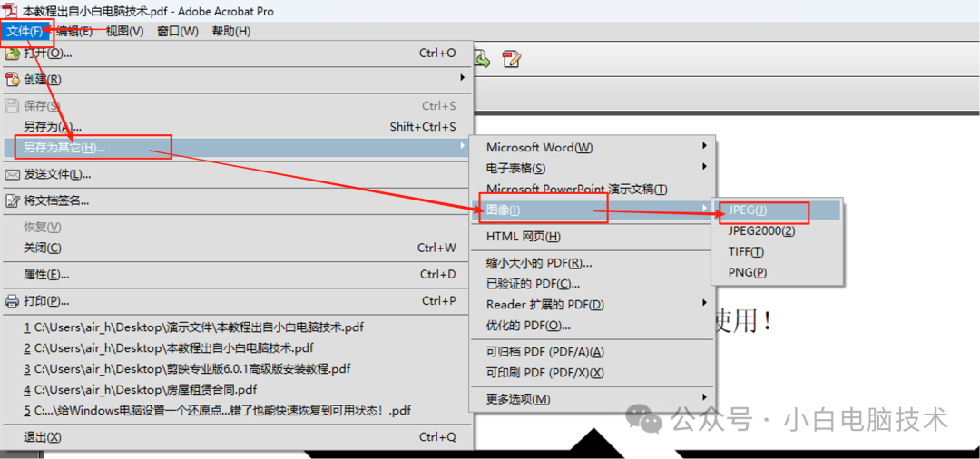Choose 关闭(C) in the File menu
Viewport: 980px width, 459px height.
[x=238, y=248]
